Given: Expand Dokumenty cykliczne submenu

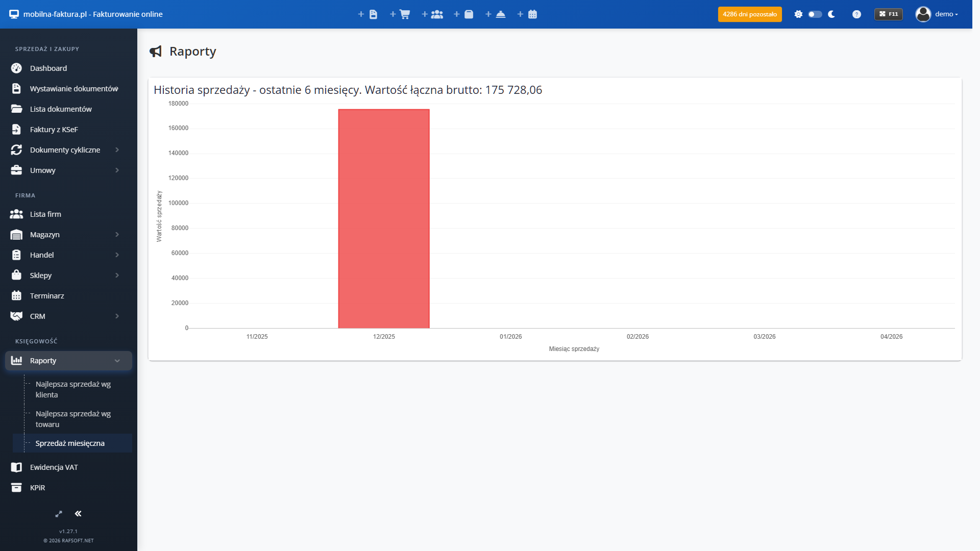Looking at the screenshot, I should (x=68, y=150).
